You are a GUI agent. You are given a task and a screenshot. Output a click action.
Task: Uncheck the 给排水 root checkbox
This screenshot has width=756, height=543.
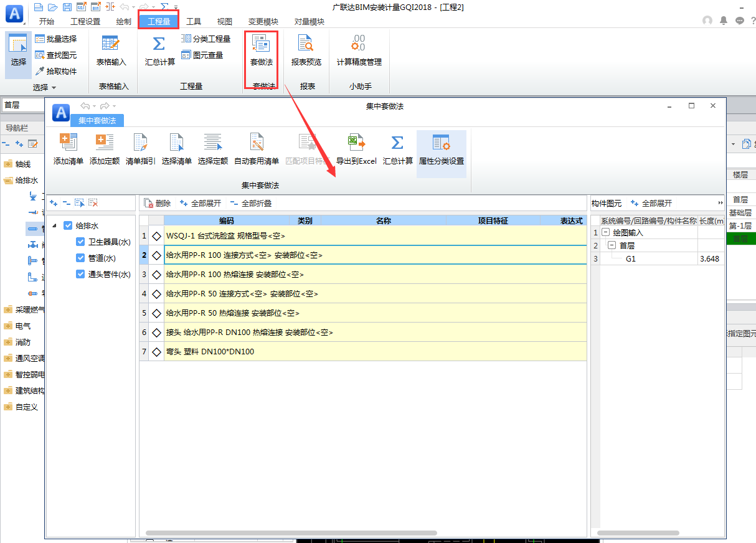(68, 225)
